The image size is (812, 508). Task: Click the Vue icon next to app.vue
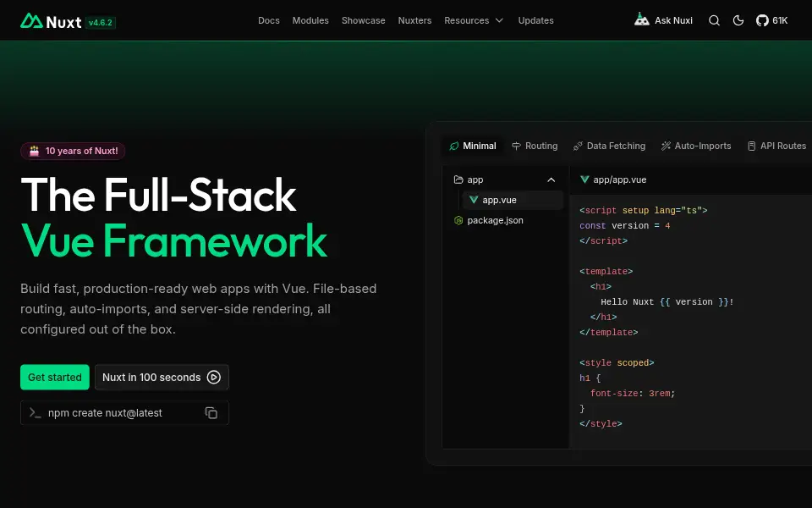click(x=474, y=200)
